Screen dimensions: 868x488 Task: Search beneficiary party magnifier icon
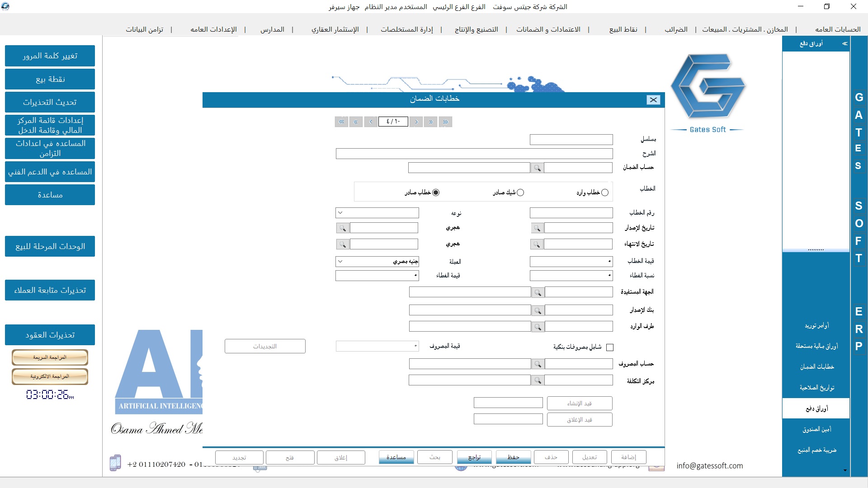pos(538,293)
